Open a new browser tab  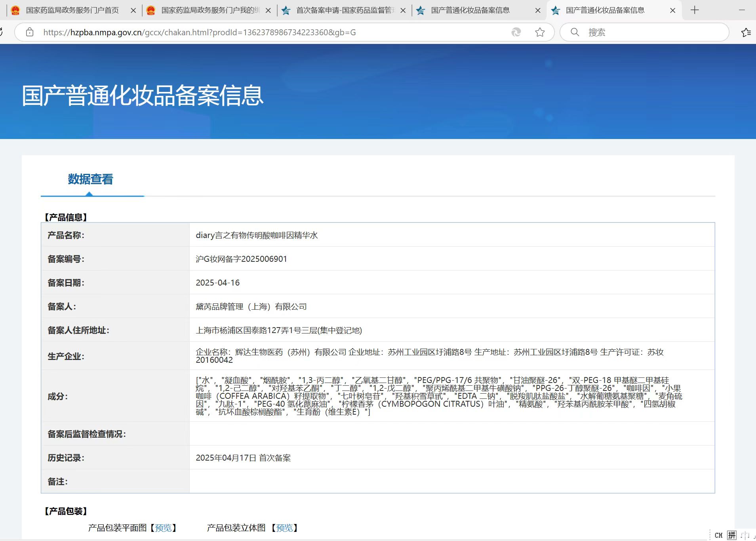tap(695, 10)
